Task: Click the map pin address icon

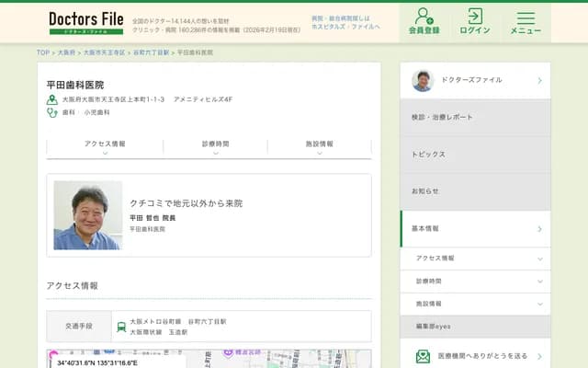Action: pos(52,100)
